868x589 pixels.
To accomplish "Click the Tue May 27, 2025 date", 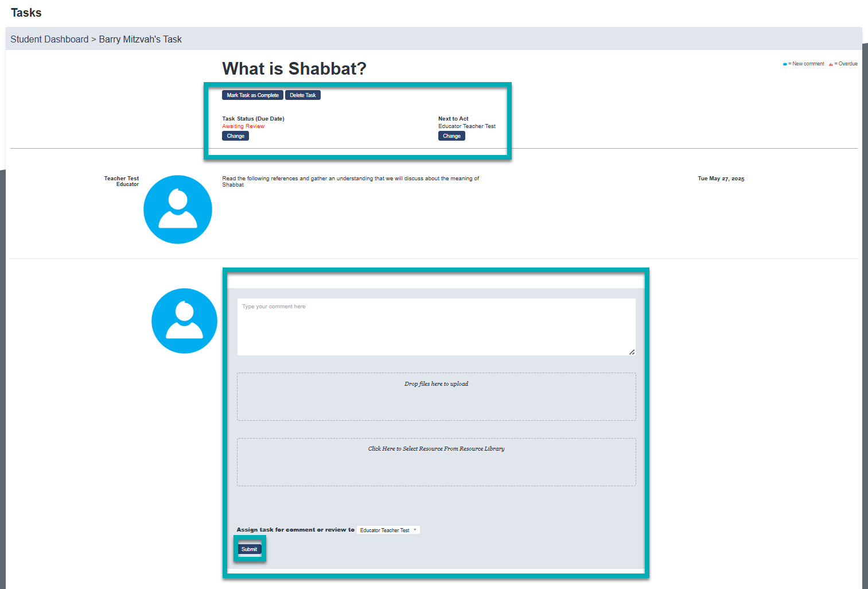I will 721,179.
